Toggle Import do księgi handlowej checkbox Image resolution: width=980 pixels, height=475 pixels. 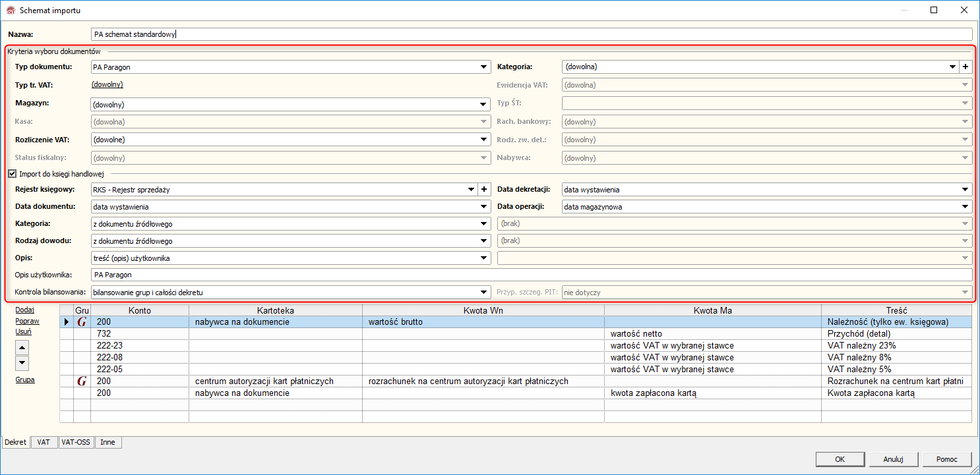click(x=12, y=174)
